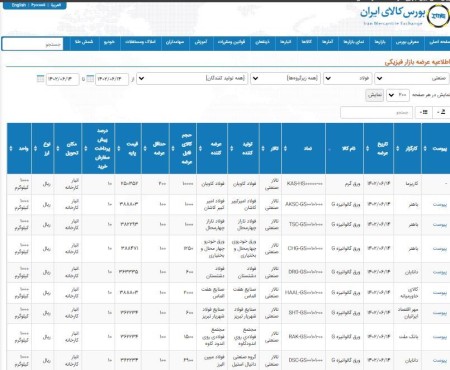Click sort arrows in the حداقل عرضه column header
450x370 pixels.
tap(145, 148)
